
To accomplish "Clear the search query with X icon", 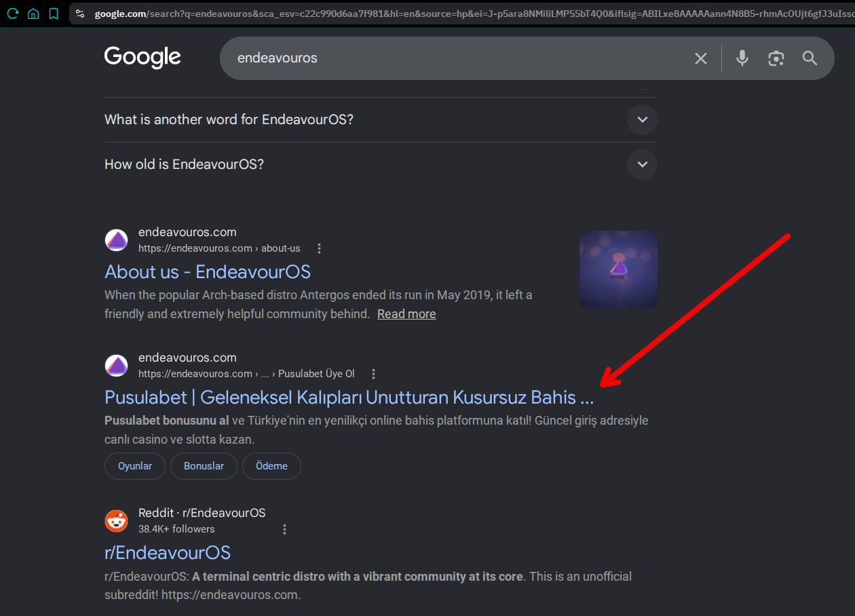I will pos(701,58).
